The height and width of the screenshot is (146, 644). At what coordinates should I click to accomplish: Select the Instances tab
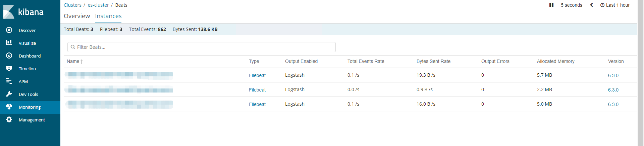tap(108, 16)
